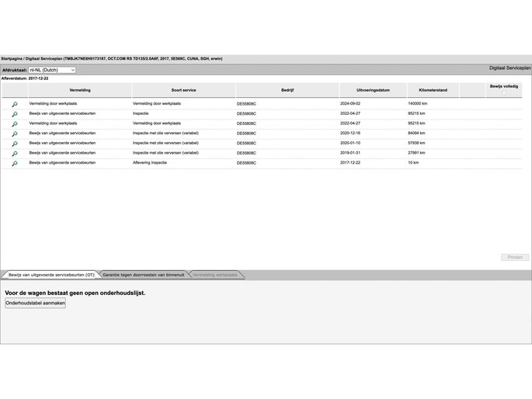Click the Uitvoeringsdatum column header
The image size is (532, 399).
[x=373, y=90]
